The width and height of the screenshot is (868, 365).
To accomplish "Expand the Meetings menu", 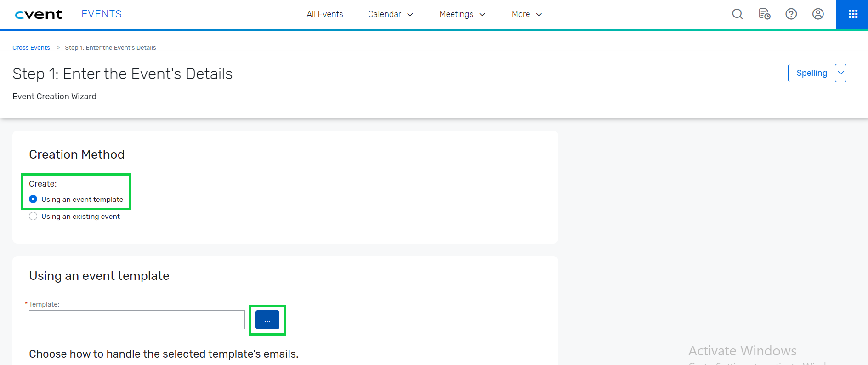I will pyautogui.click(x=462, y=14).
